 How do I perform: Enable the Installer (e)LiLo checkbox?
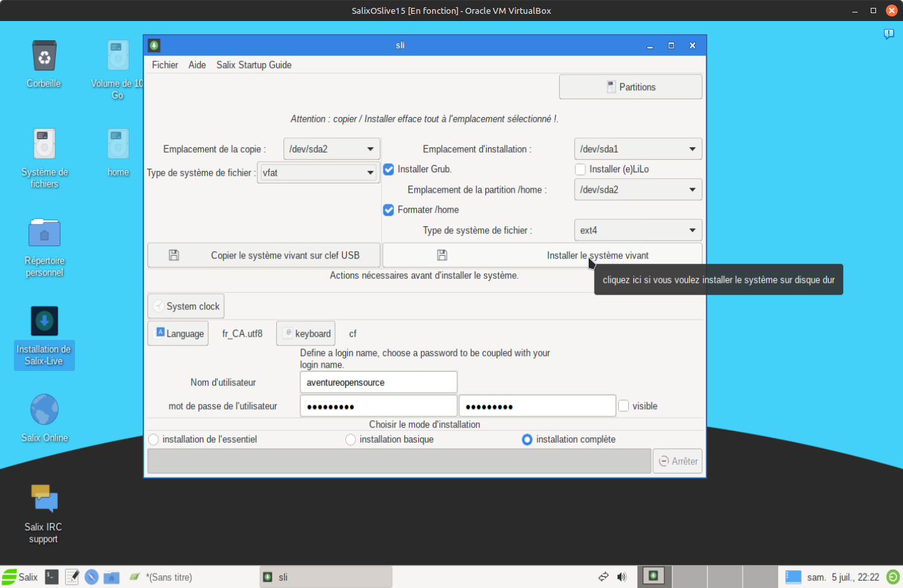580,169
